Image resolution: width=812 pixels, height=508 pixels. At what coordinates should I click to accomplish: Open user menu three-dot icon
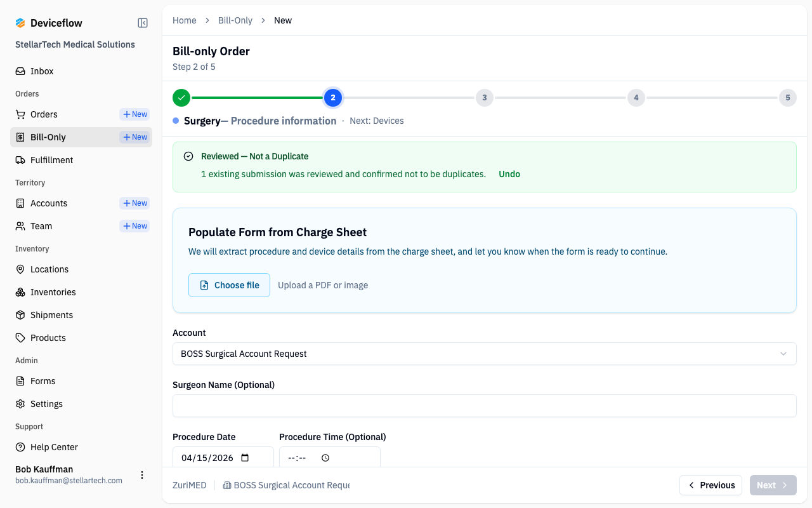(142, 475)
